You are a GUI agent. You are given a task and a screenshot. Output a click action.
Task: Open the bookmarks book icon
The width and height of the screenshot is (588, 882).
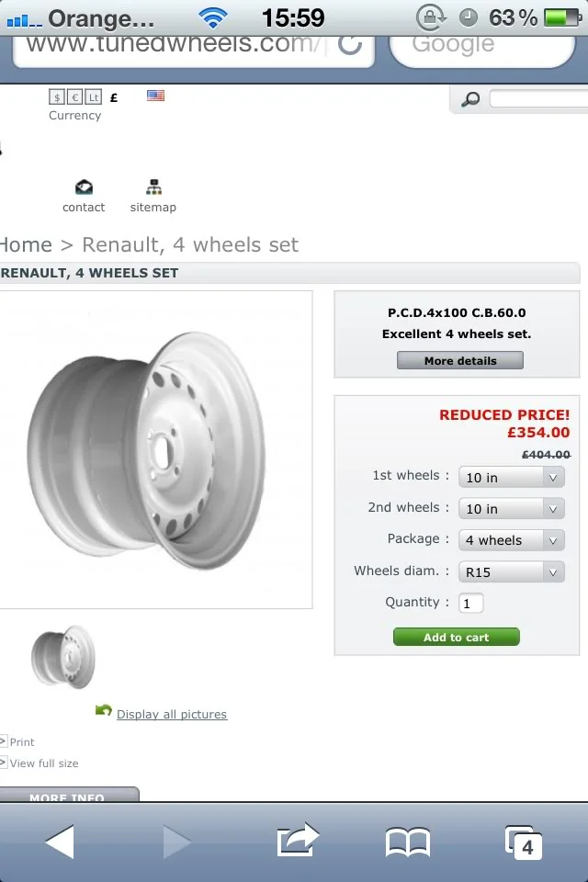(408, 842)
